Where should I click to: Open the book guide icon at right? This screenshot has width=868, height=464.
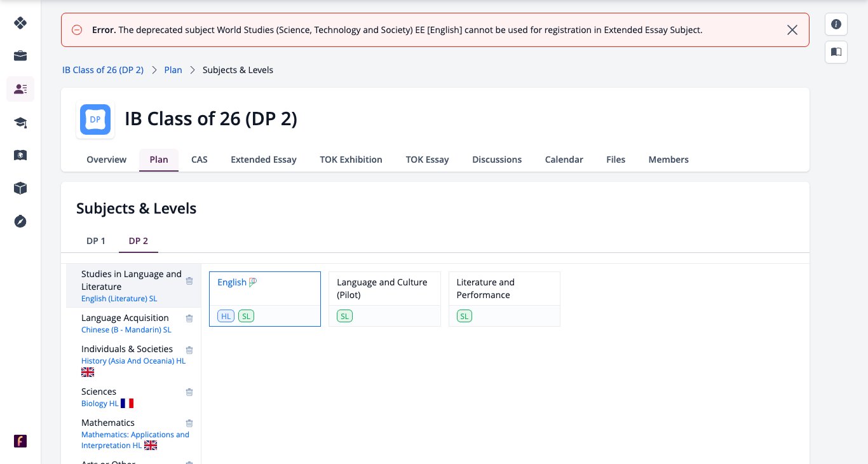click(x=836, y=51)
